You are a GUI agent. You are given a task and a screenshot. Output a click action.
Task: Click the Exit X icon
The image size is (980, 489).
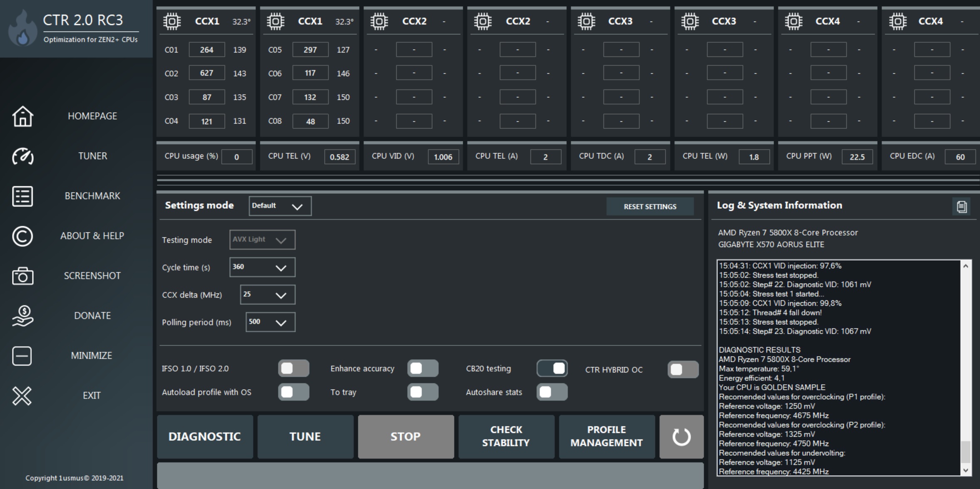(22, 395)
